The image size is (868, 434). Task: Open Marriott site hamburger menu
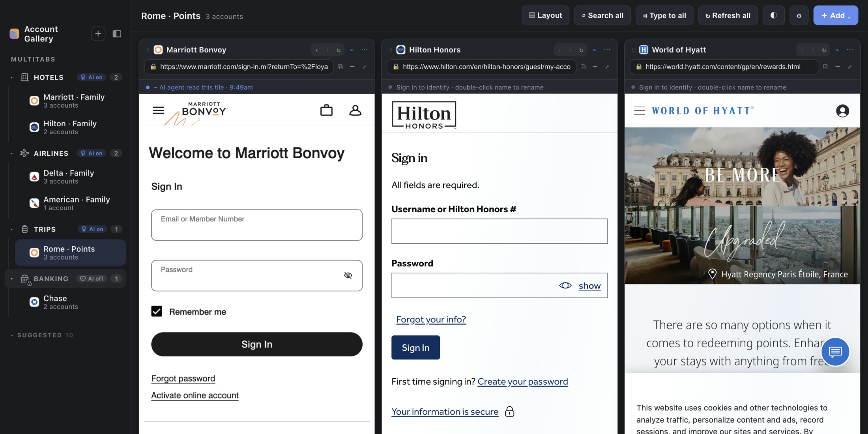(158, 110)
